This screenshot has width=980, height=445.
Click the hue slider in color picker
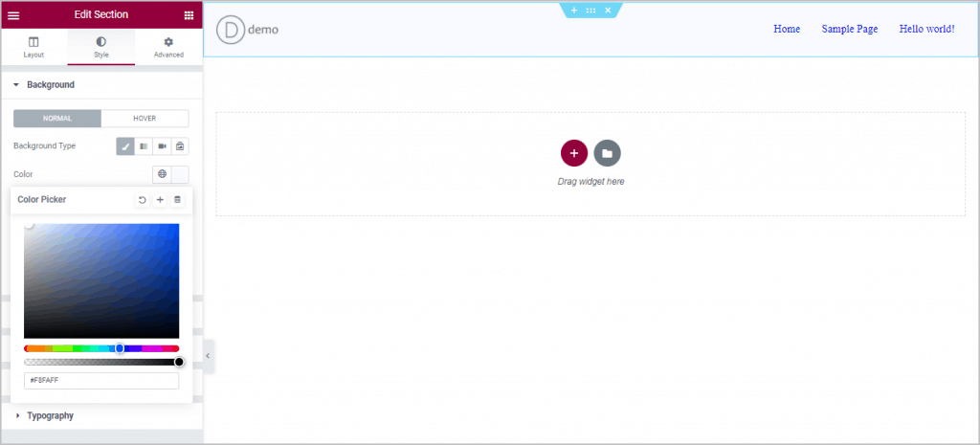[x=101, y=348]
